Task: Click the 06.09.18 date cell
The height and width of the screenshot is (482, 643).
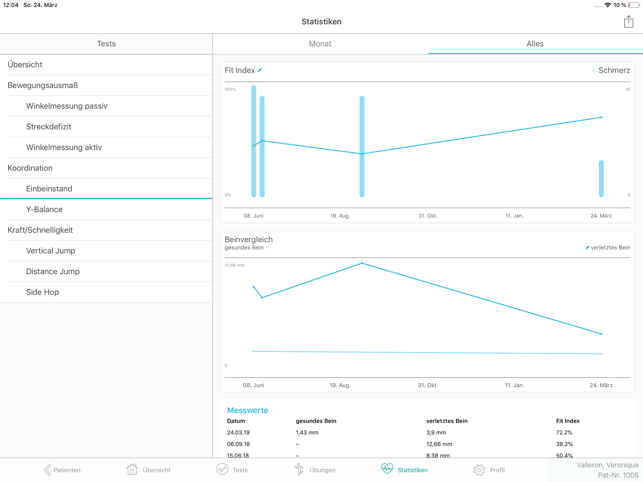Action: click(238, 444)
